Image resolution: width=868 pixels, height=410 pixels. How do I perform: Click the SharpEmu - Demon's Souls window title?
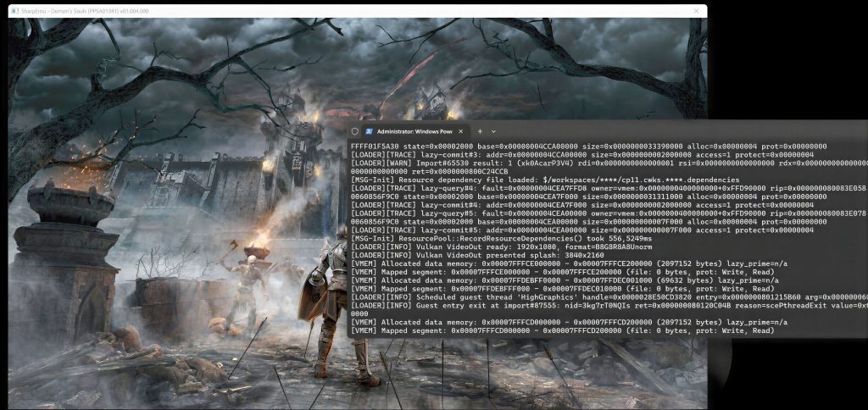(85, 11)
